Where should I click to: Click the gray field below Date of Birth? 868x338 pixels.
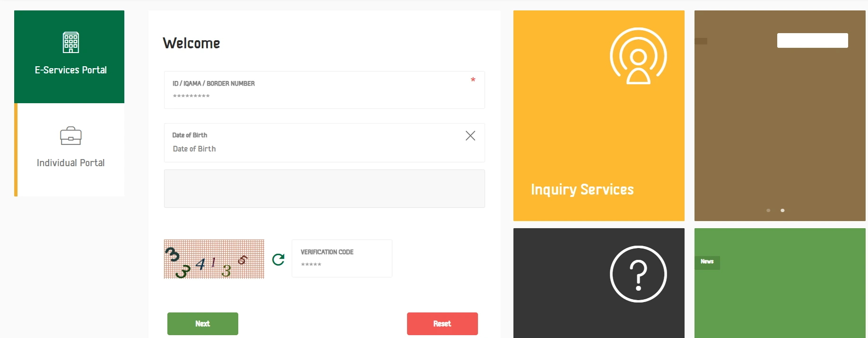pyautogui.click(x=324, y=188)
